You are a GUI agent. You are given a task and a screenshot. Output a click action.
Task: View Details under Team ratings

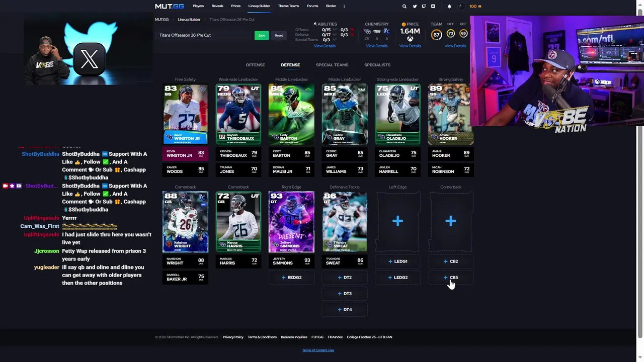point(455,46)
